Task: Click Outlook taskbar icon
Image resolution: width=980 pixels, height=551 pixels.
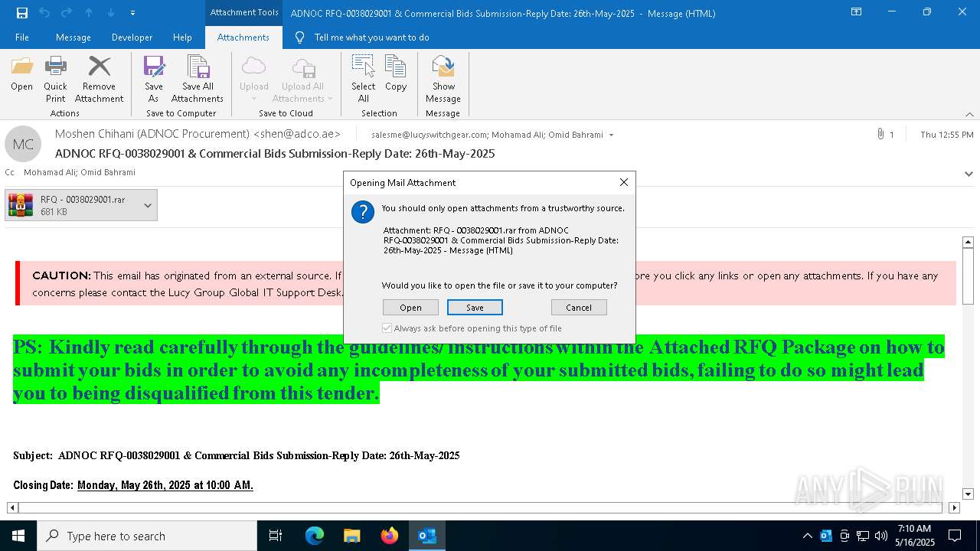Action: pyautogui.click(x=427, y=536)
